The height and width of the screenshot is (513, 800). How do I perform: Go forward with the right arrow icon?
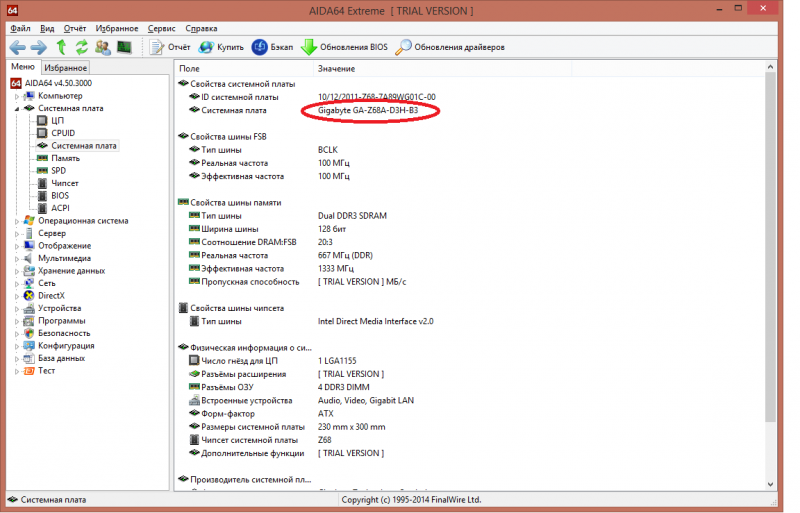tap(38, 47)
